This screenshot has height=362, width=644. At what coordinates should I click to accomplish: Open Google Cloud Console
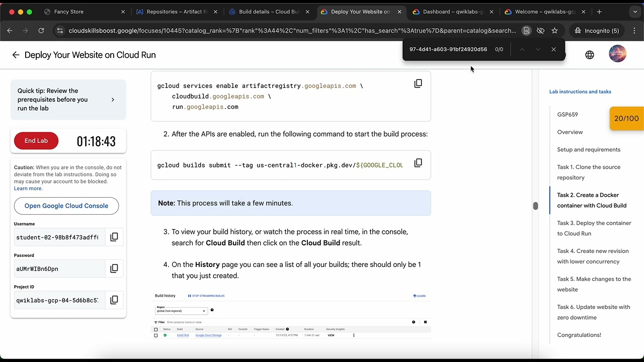click(66, 206)
